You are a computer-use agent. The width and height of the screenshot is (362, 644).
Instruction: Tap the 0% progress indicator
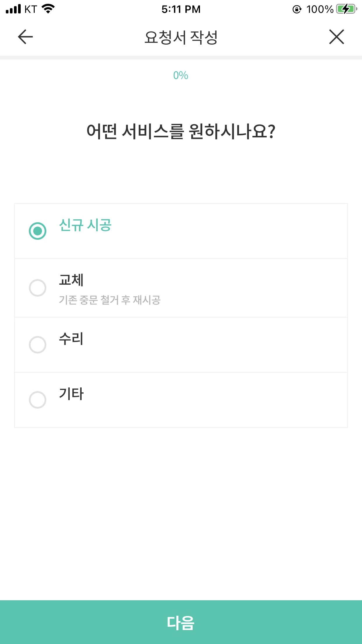tap(181, 76)
